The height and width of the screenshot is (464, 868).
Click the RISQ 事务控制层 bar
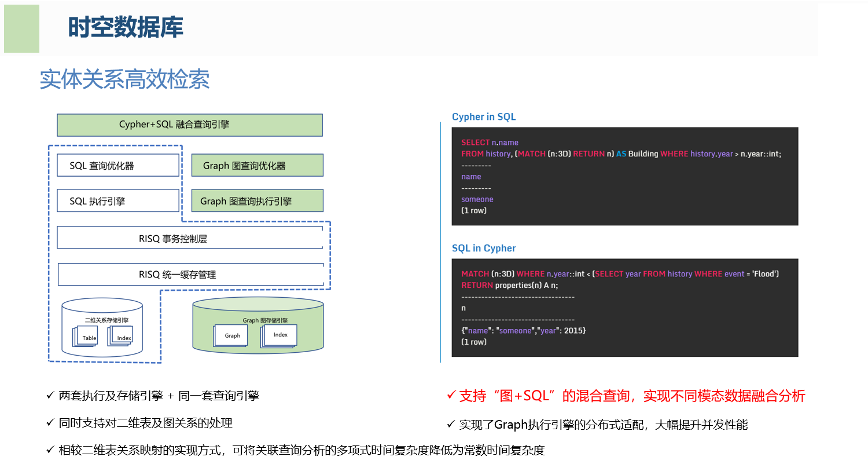(189, 238)
